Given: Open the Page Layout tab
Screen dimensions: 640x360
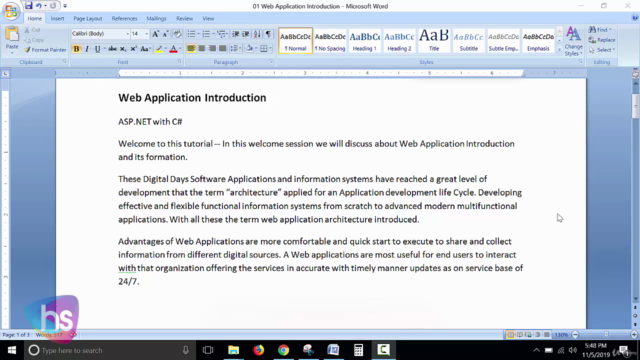Looking at the screenshot, I should coord(88,18).
